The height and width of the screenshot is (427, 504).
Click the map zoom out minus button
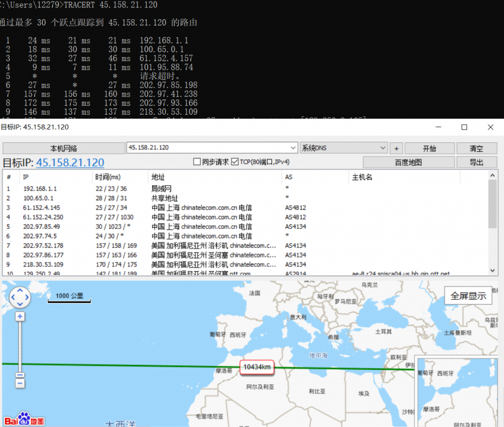[20, 384]
